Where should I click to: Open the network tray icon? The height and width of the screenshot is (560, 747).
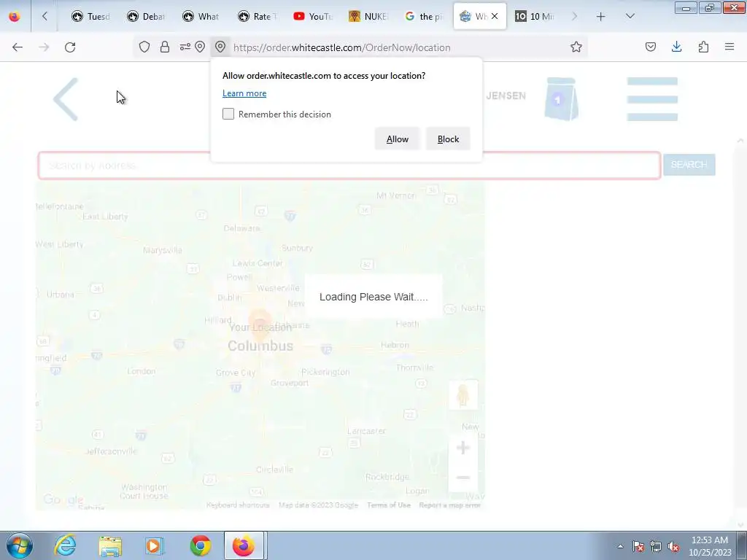[656, 546]
